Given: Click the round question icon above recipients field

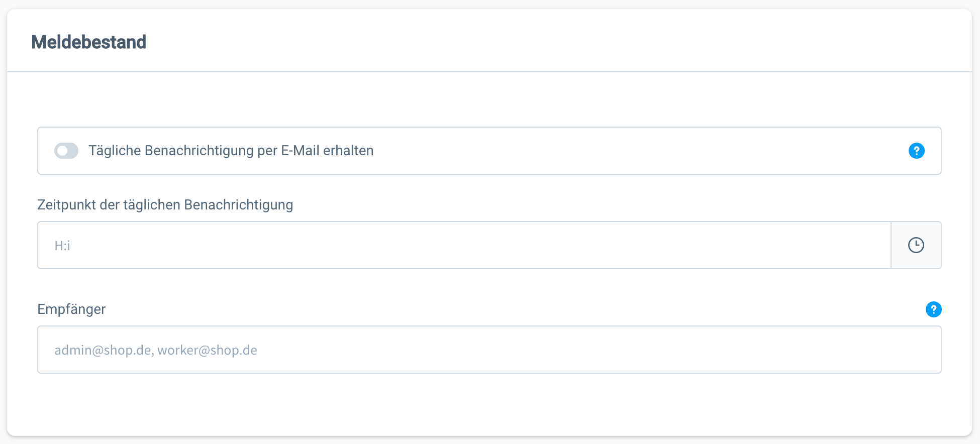Looking at the screenshot, I should 933,309.
